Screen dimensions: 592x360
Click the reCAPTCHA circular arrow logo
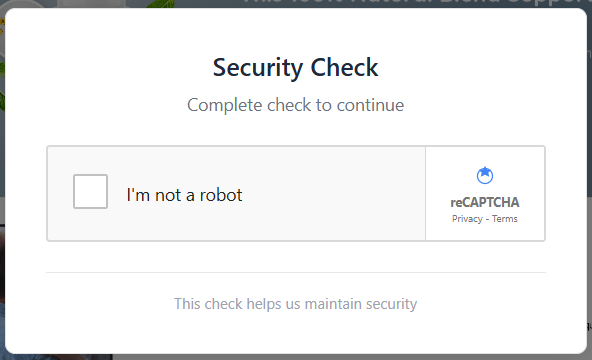click(485, 175)
